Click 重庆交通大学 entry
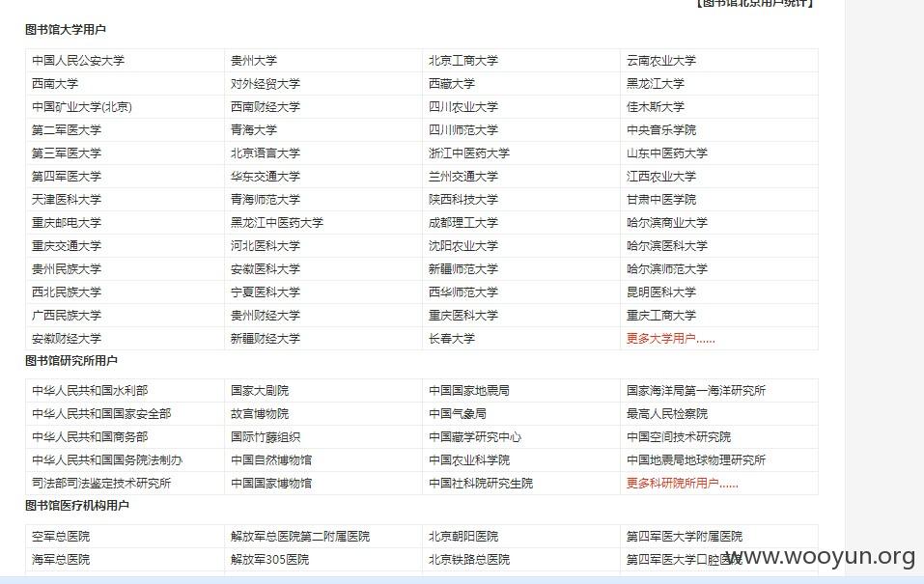The image size is (924, 584). [67, 246]
